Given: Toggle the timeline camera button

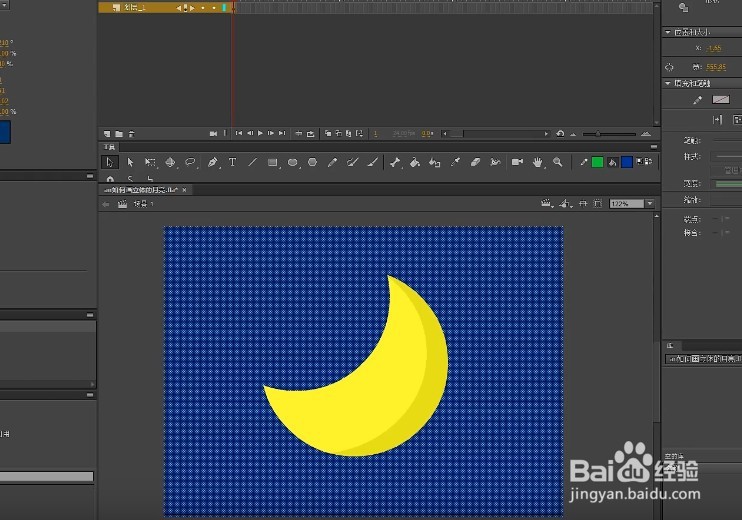Looking at the screenshot, I should (x=213, y=134).
